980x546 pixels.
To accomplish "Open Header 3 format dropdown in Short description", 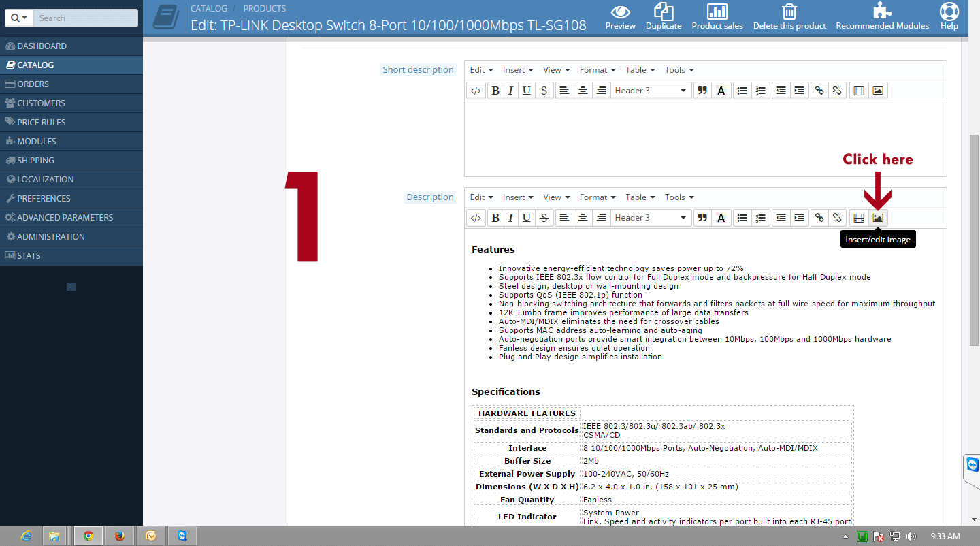I will click(651, 91).
